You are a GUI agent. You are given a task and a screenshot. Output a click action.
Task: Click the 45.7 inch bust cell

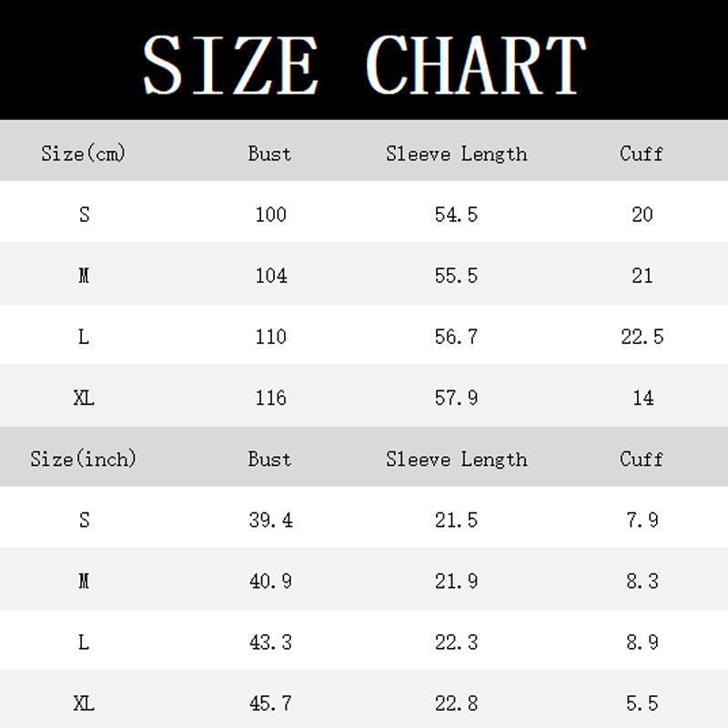pos(270,703)
